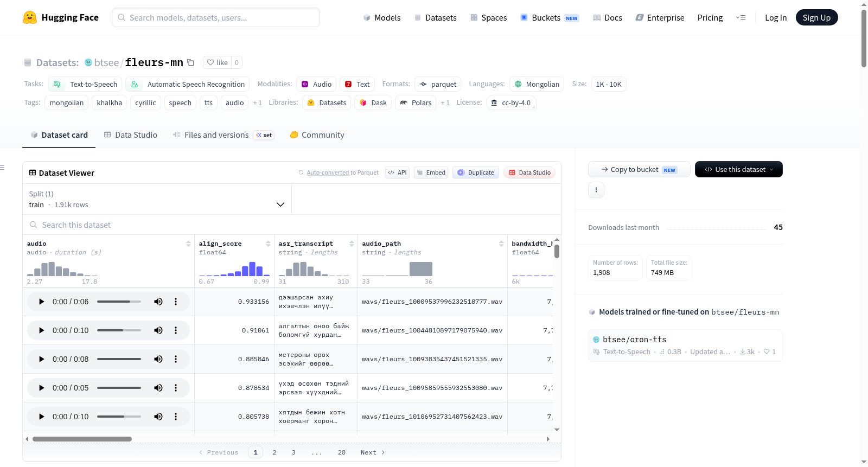Image resolution: width=868 pixels, height=467 pixels.
Task: Jump to page 20 of results
Action: 342,452
